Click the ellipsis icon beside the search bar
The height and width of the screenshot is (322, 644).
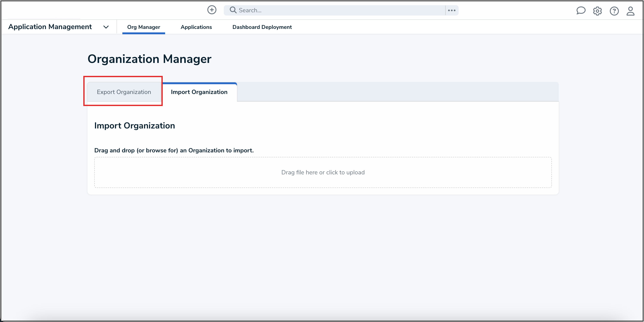[x=451, y=10]
